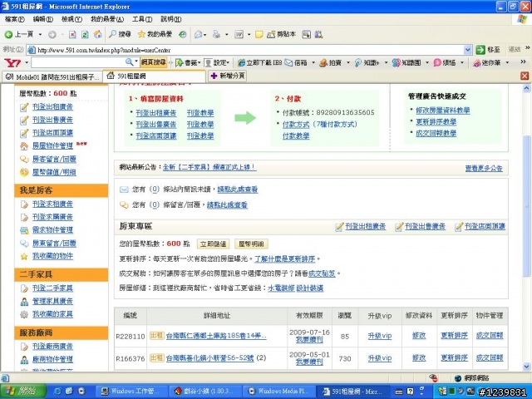This screenshot has height=399, width=532.
Task: Click the Windows Start 開始 button
Action: click(x=23, y=392)
